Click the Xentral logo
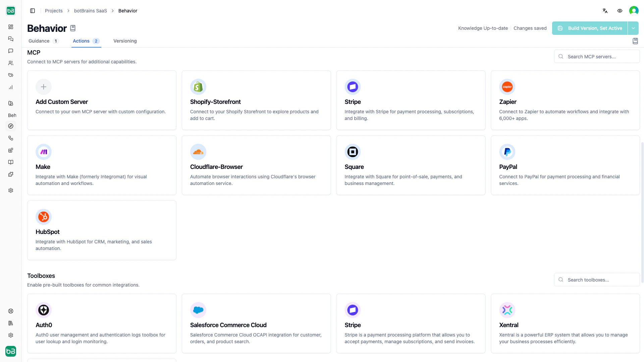644x362 pixels. (x=507, y=310)
